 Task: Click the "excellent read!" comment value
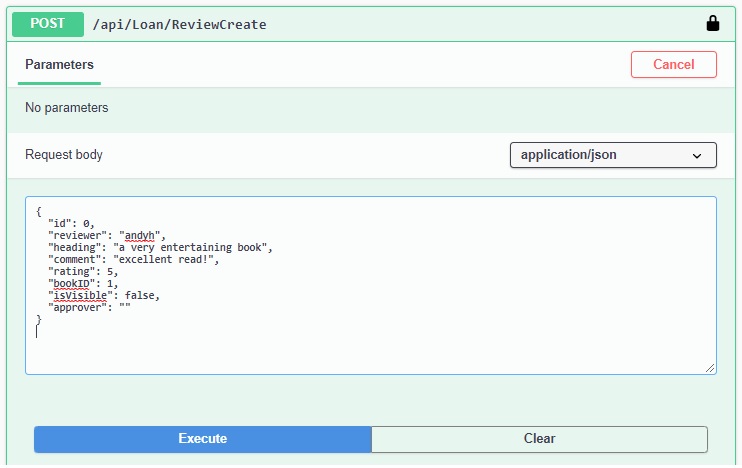pyautogui.click(x=164, y=259)
